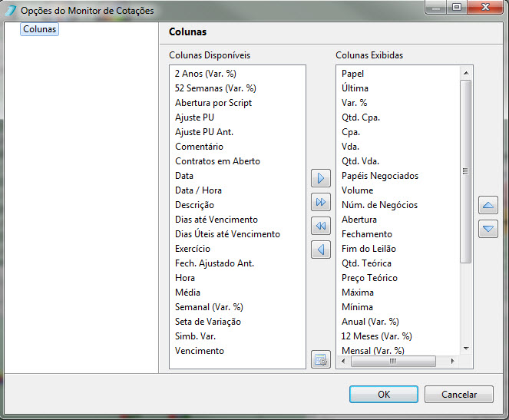Click the single left arrow remove-column button
The height and width of the screenshot is (420, 509).
(321, 250)
